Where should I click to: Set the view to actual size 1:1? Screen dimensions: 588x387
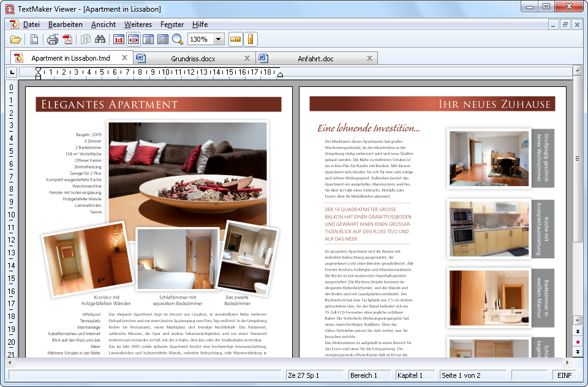point(118,39)
